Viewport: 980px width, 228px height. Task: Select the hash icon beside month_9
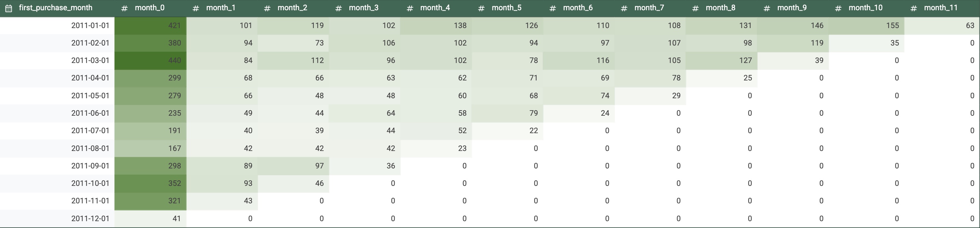click(766, 8)
